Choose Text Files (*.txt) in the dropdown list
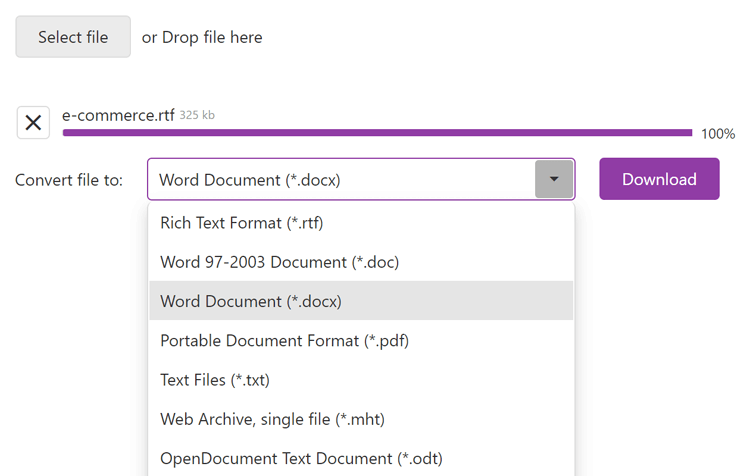This screenshot has height=476, width=750. (214, 380)
